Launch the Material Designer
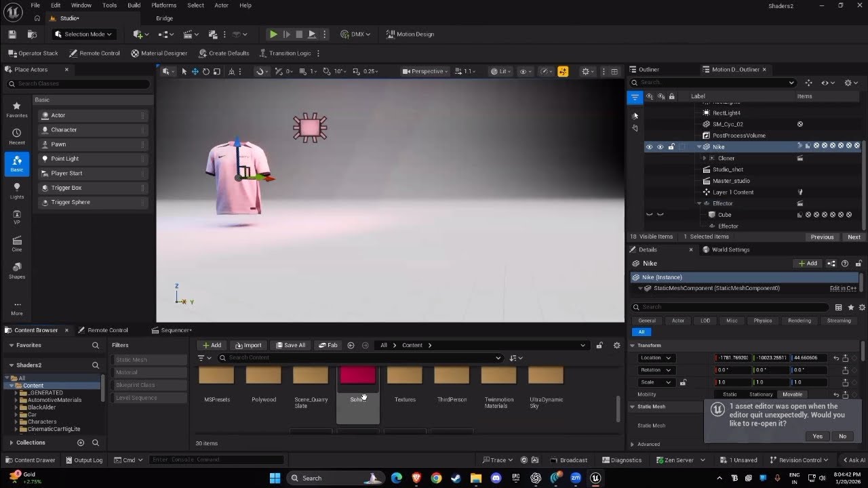 click(159, 53)
